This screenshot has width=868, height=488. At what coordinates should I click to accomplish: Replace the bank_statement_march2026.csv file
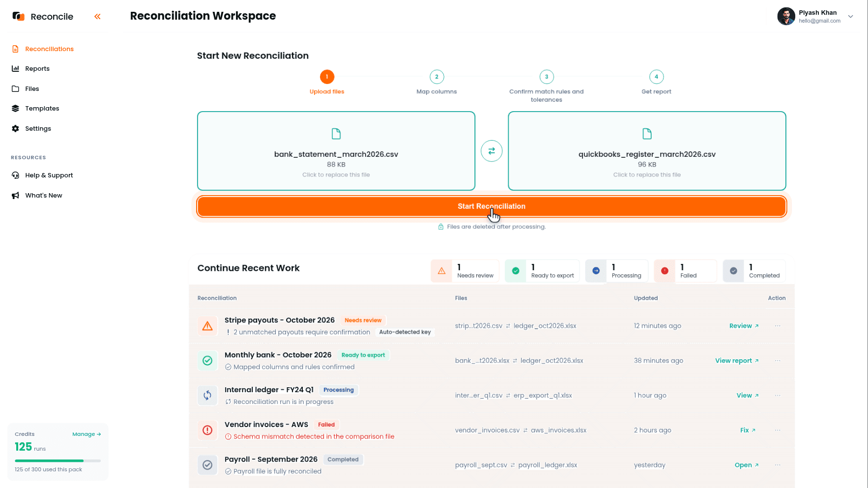pyautogui.click(x=336, y=151)
